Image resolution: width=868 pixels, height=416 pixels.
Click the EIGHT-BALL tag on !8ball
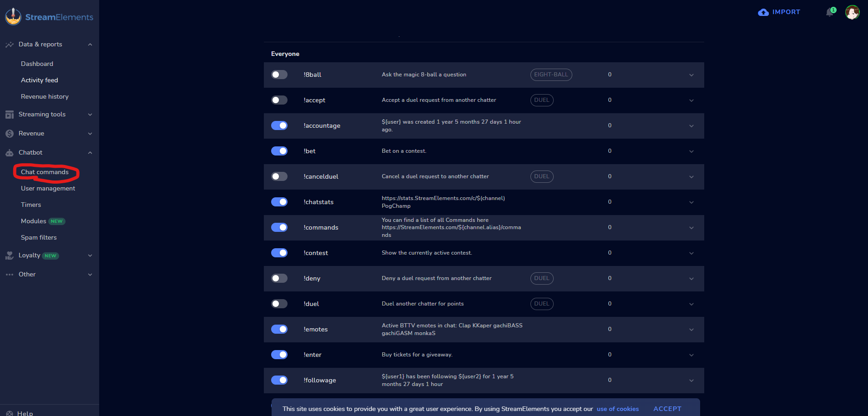[551, 75]
